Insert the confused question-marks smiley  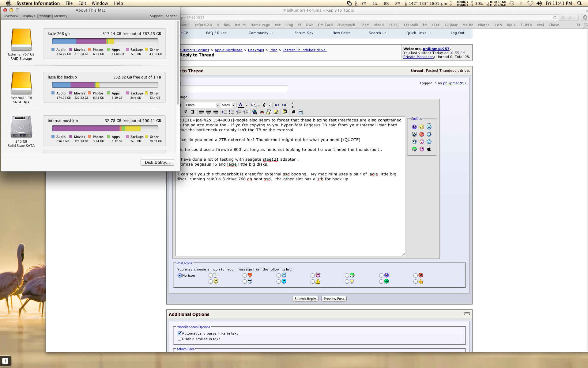429,126
